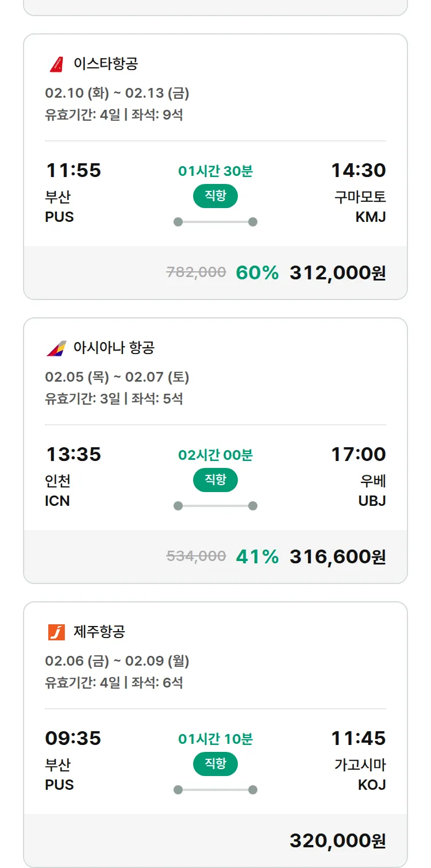Image resolution: width=431 pixels, height=868 pixels.
Task: Click the 17:00 Ube arrival time
Action: pyautogui.click(x=358, y=454)
